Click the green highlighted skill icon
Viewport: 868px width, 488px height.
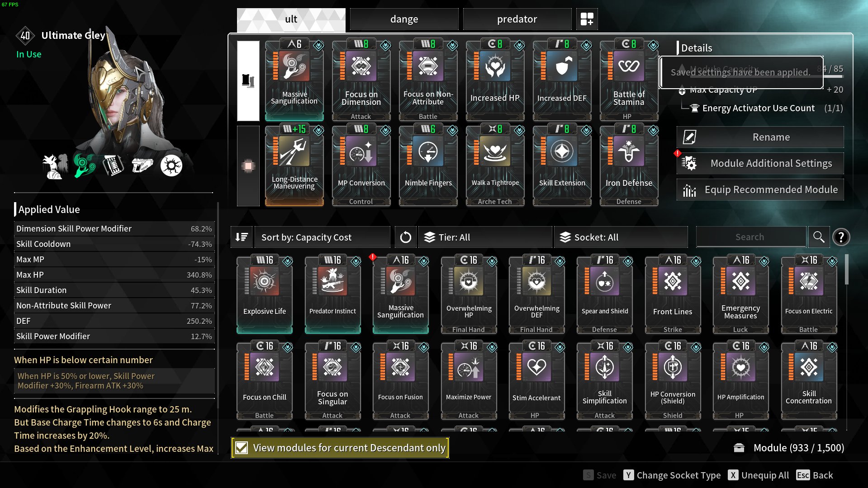pos(85,166)
